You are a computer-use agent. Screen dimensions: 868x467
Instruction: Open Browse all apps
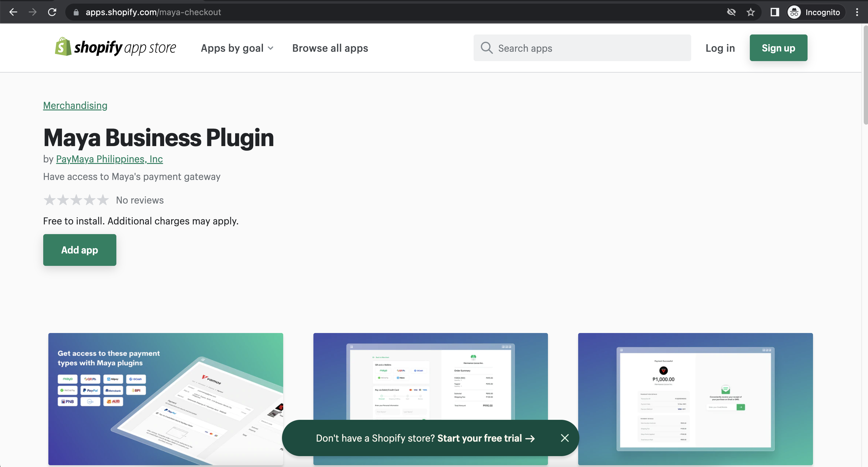330,48
